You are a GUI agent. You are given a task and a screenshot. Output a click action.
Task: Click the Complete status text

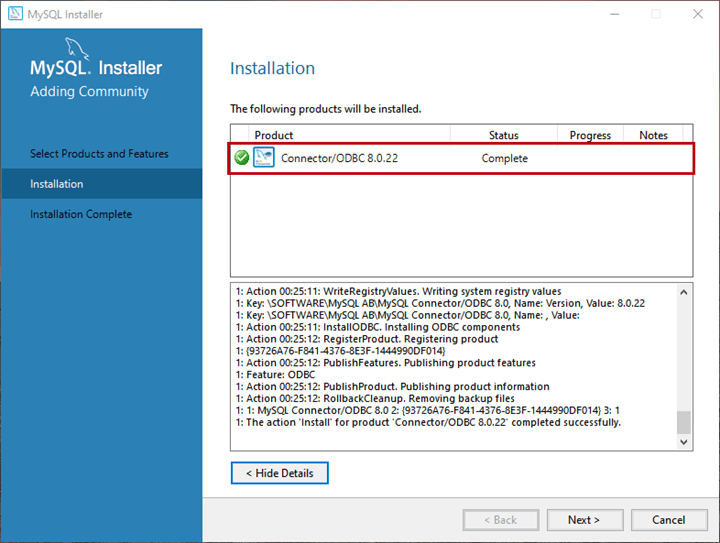point(505,158)
